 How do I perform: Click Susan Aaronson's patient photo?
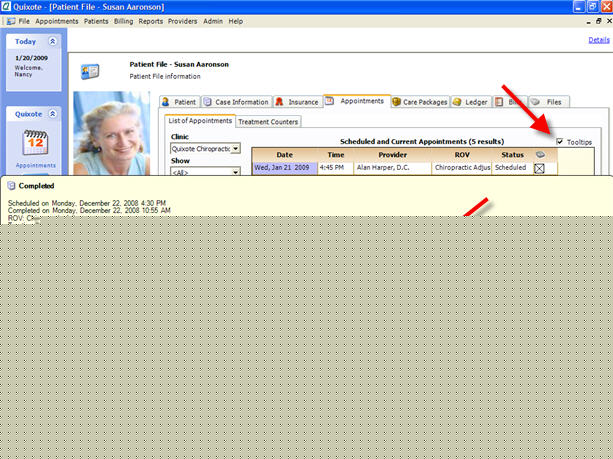click(x=111, y=133)
